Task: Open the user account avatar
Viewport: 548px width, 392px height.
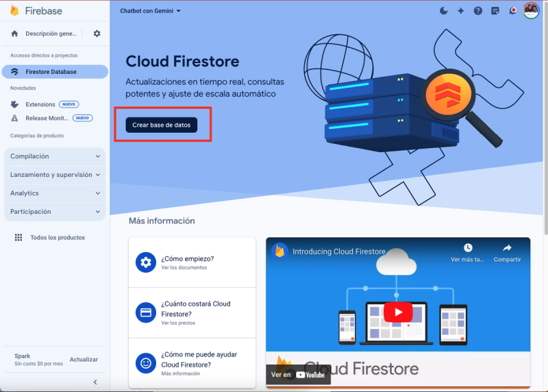Action: (530, 10)
